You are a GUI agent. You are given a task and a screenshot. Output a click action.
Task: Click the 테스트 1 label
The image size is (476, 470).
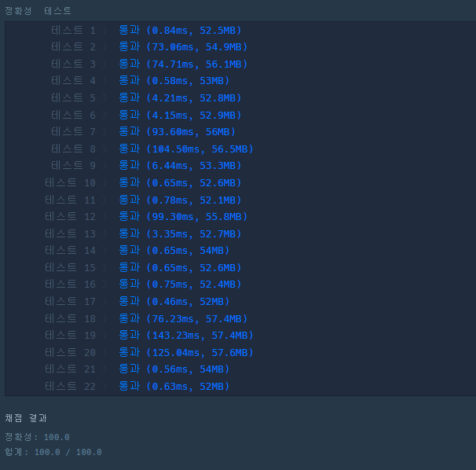[73, 30]
